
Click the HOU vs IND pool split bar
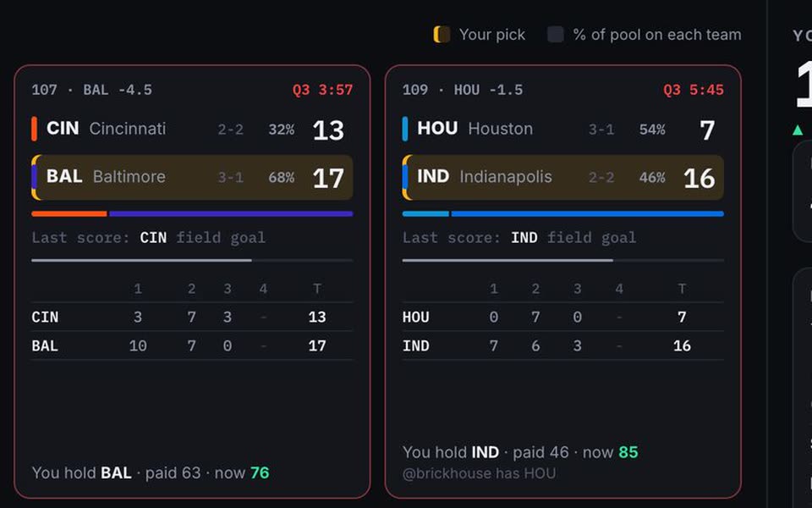[x=563, y=213]
